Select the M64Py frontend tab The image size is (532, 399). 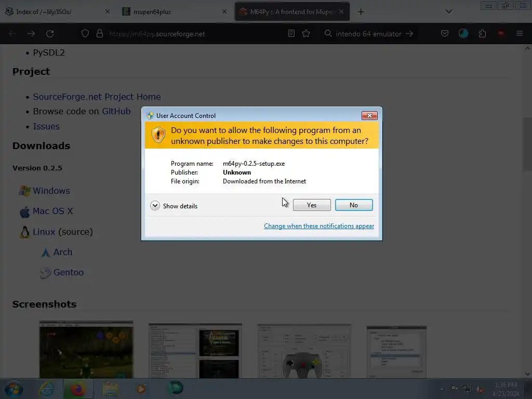coord(292,12)
